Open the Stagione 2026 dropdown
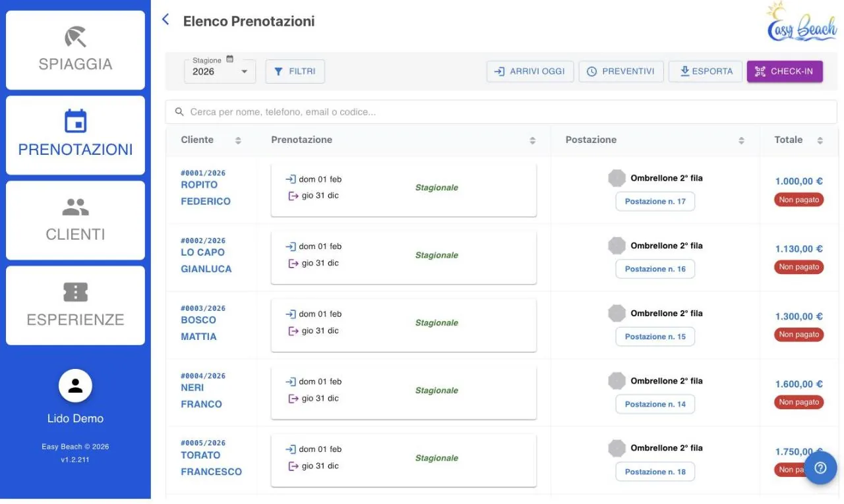This screenshot has width=844, height=504. point(220,71)
